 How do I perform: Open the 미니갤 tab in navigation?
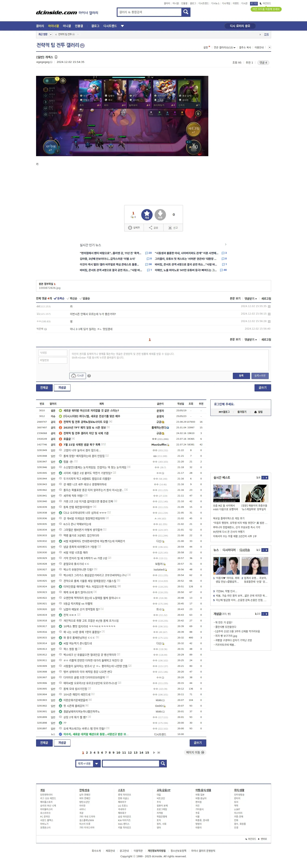point(67,26)
